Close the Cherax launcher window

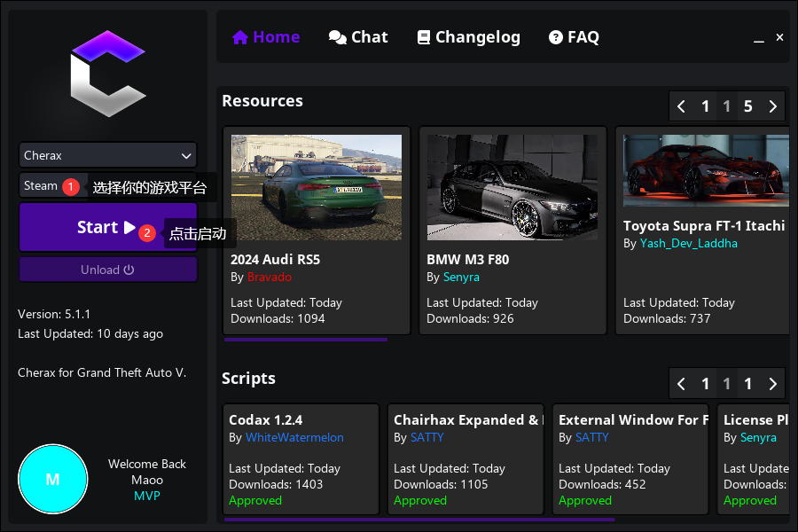[x=779, y=37]
